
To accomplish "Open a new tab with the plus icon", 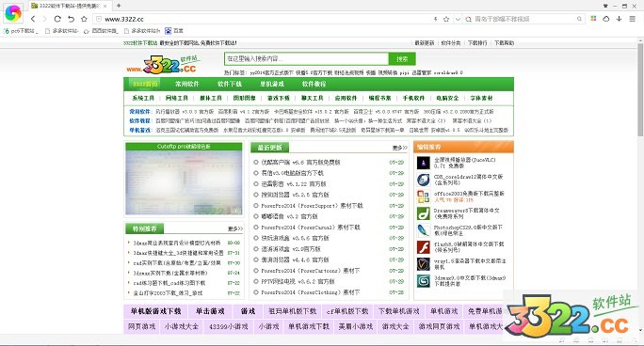I will pos(119,6).
